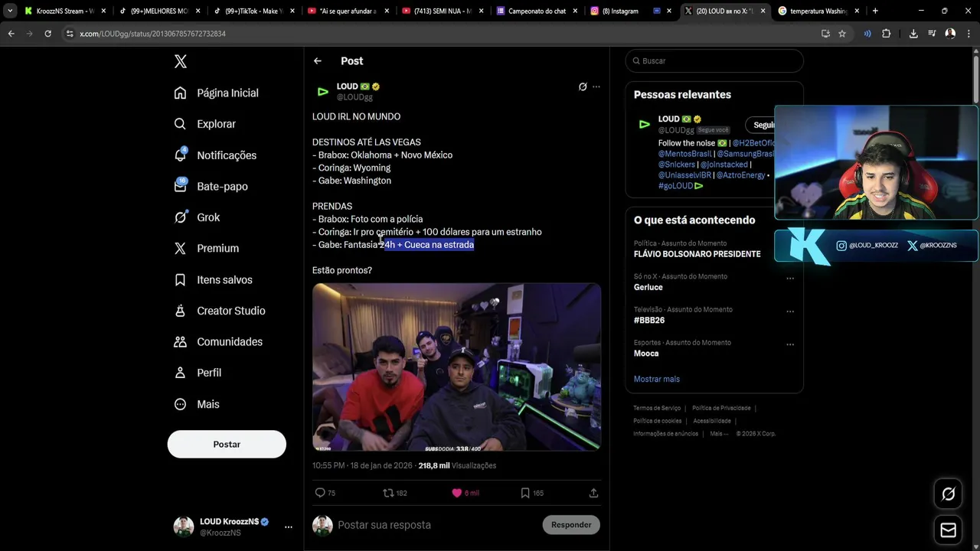Viewport: 980px width, 551px height.
Task: Click Grok explain icon on the post
Action: click(583, 86)
